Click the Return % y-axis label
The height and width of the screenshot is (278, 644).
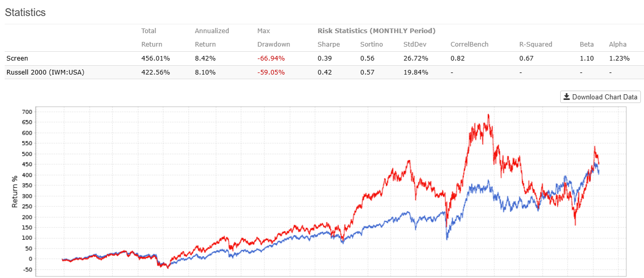coord(15,191)
